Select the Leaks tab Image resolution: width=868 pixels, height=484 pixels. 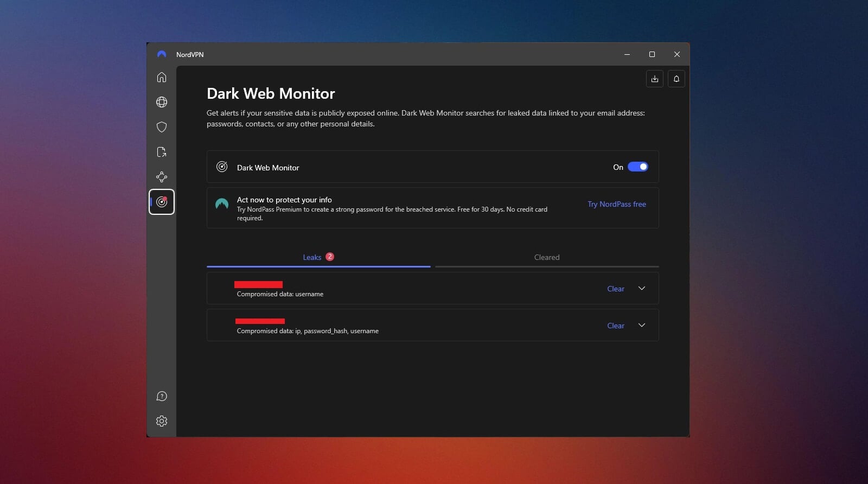pos(312,257)
